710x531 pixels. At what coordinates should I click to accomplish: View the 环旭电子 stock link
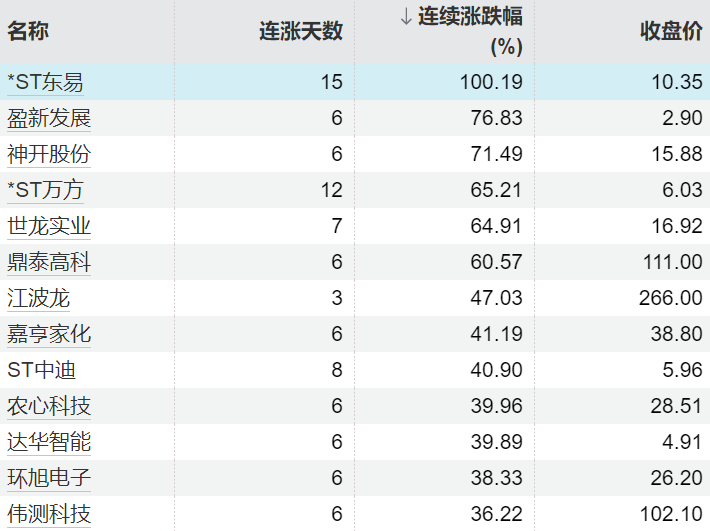(49, 478)
